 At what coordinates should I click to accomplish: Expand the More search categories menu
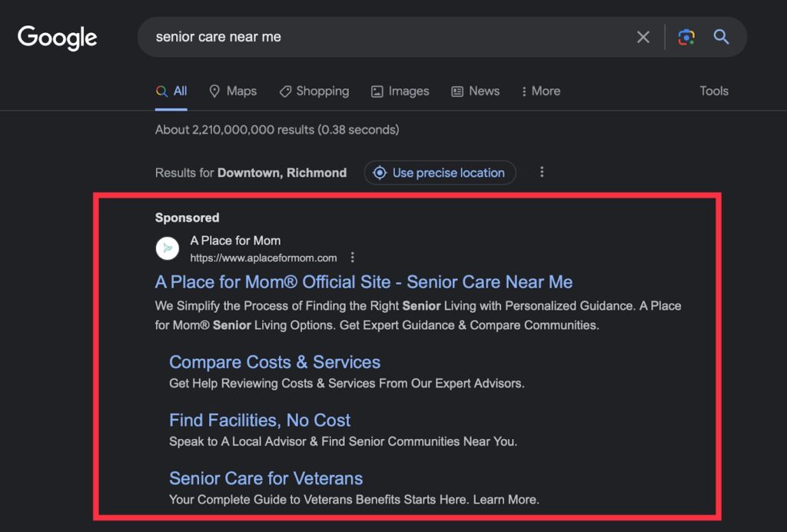pyautogui.click(x=541, y=91)
